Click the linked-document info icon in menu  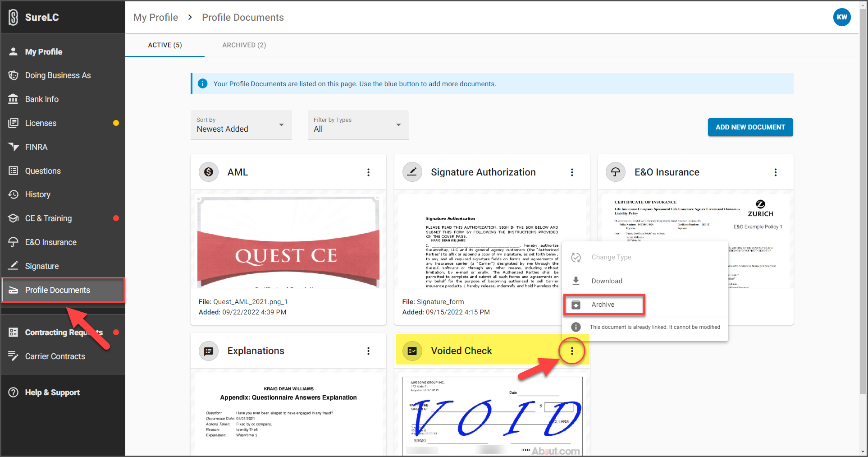[576, 327]
